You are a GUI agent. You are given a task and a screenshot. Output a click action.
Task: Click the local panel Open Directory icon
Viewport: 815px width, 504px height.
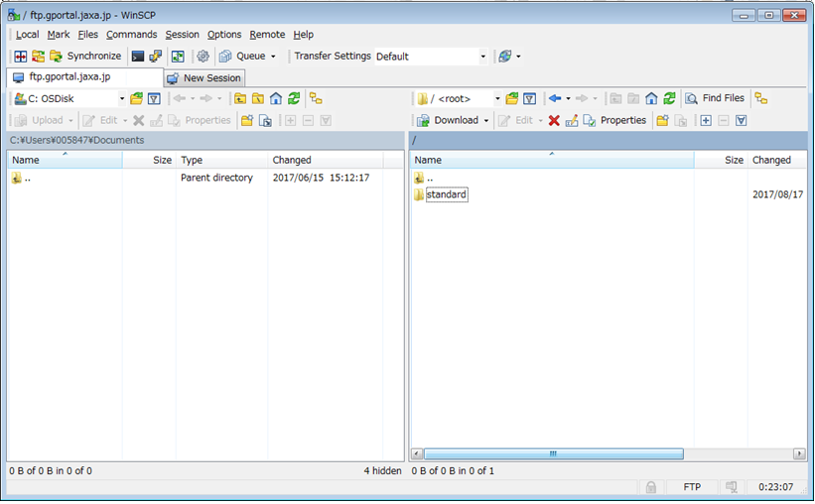136,98
